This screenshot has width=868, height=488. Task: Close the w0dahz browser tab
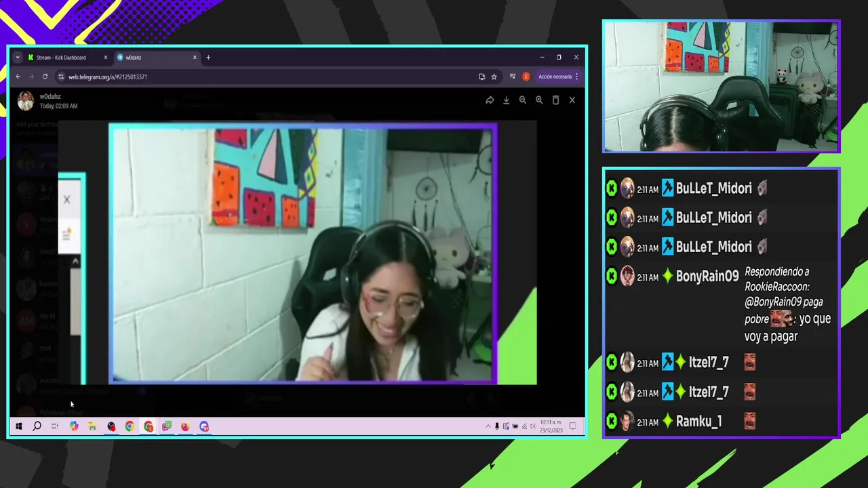click(195, 58)
